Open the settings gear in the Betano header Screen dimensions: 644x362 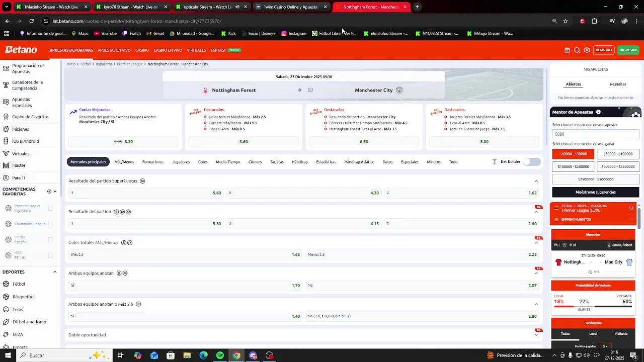pyautogui.click(x=587, y=50)
